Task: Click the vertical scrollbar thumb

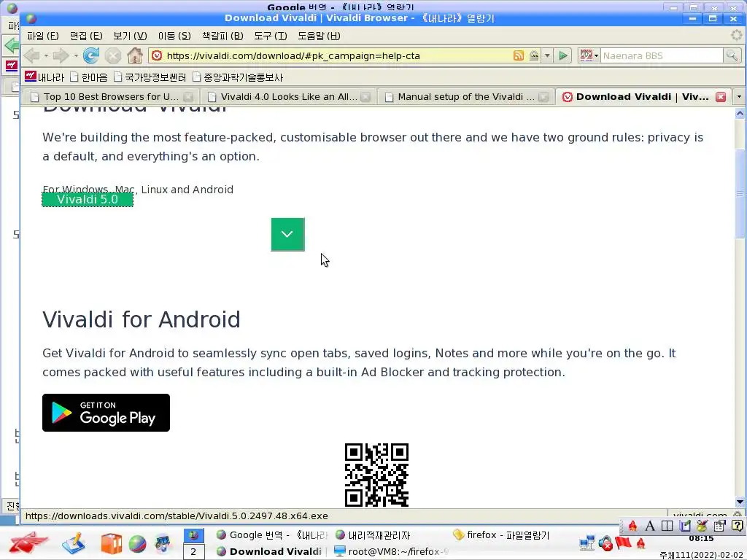Action: click(x=740, y=192)
